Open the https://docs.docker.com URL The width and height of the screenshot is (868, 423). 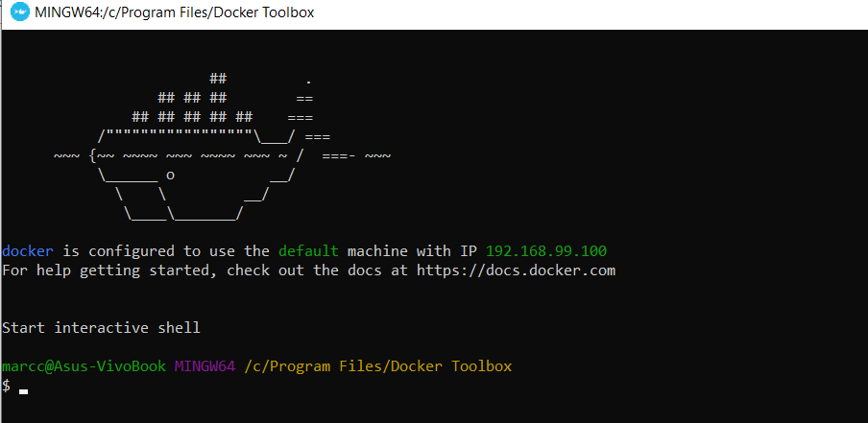click(516, 270)
